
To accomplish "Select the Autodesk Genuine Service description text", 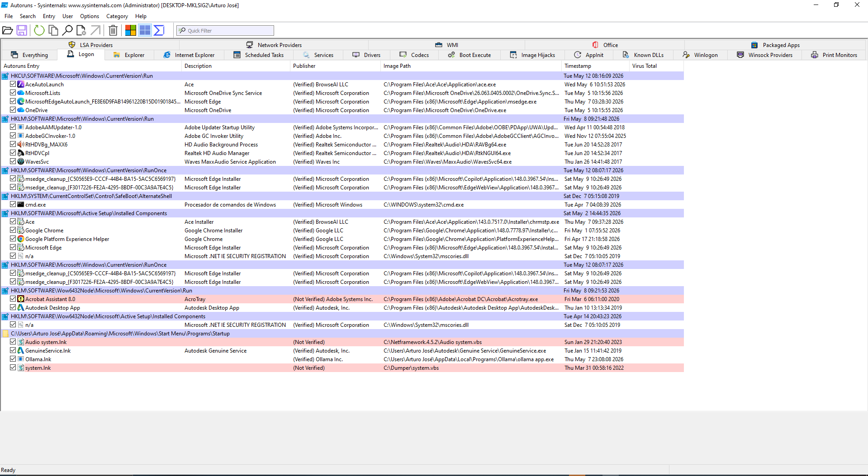I will (215, 350).
